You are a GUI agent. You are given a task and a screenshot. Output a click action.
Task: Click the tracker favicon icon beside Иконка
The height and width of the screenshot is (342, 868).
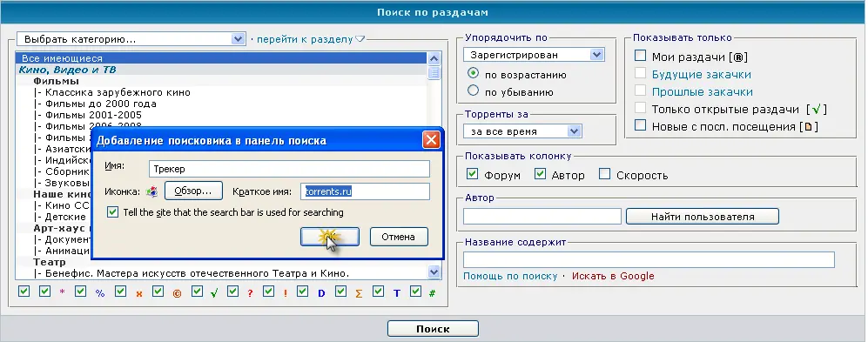tap(151, 191)
